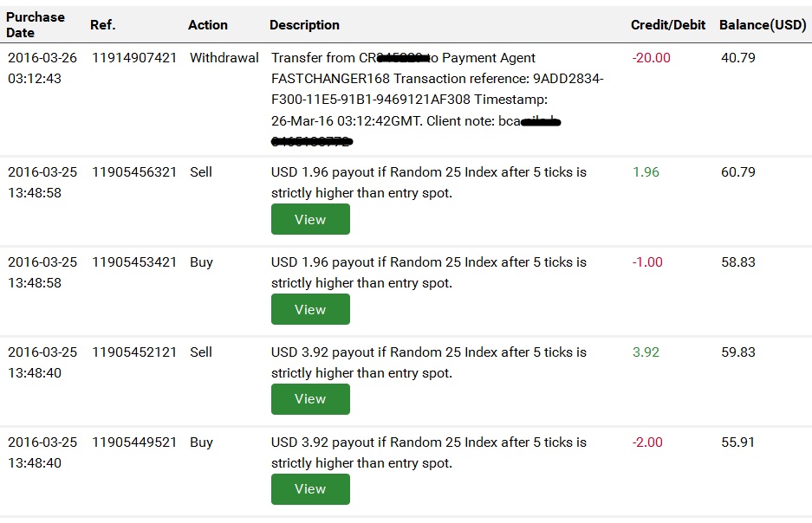Click the Withdrawal action cell

click(x=224, y=58)
